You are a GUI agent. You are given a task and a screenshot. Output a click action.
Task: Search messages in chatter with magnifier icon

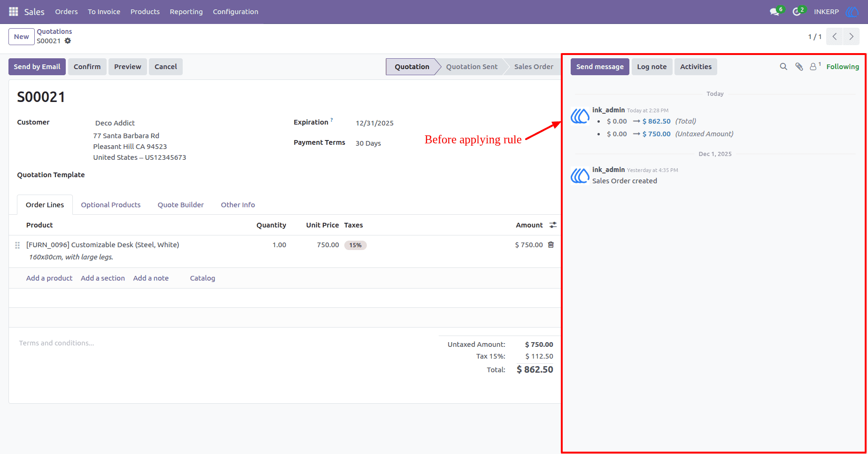coord(783,67)
